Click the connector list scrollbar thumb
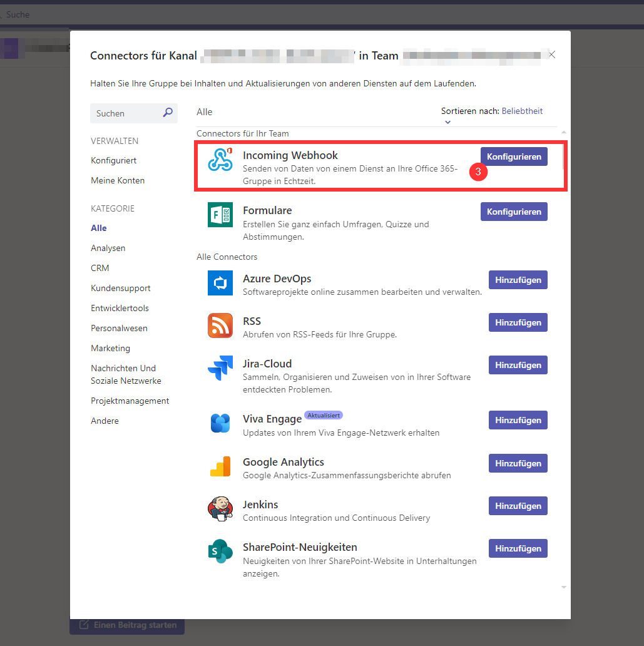644x646 pixels. (x=564, y=156)
